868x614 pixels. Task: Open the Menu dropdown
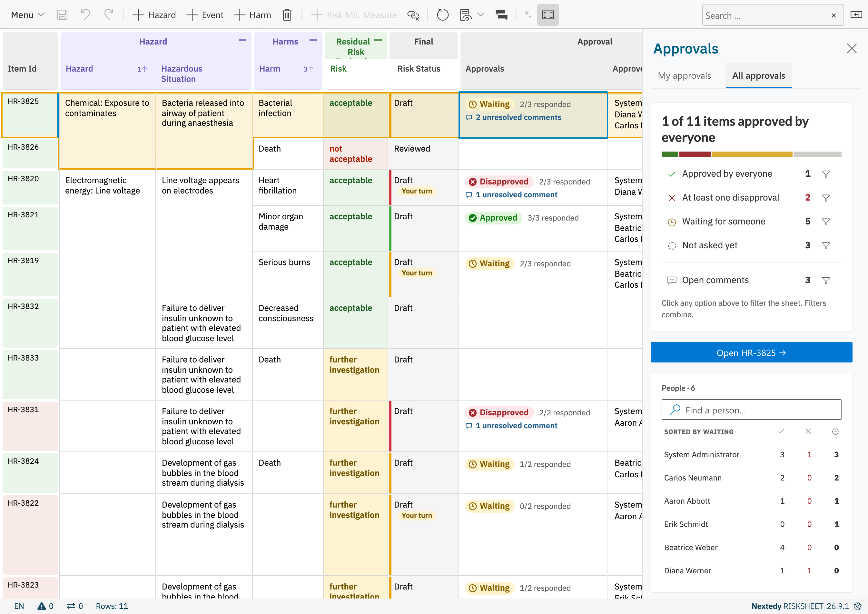coord(28,15)
